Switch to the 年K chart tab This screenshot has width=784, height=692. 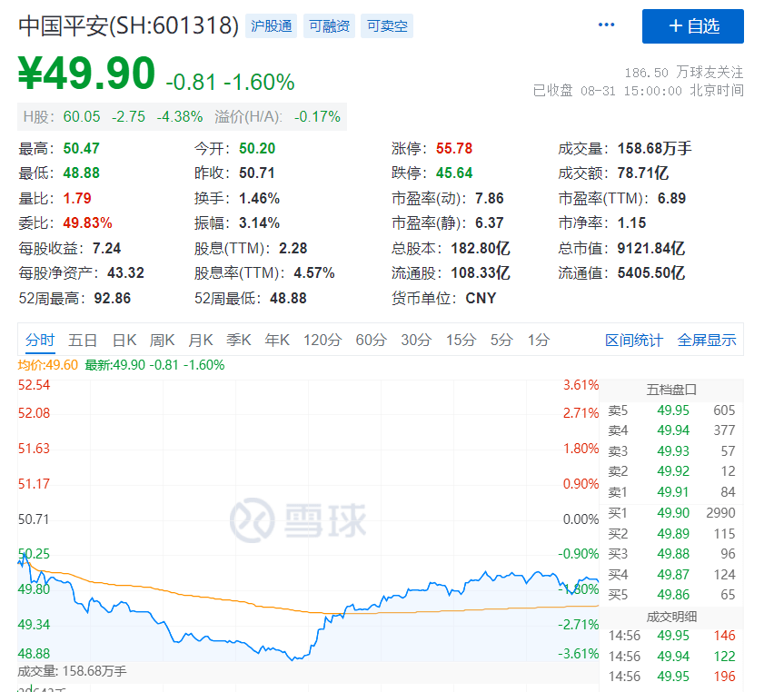(x=277, y=341)
